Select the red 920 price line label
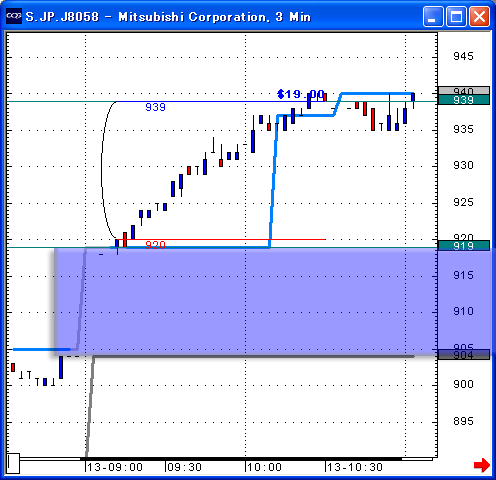The height and width of the screenshot is (480, 496). point(155,245)
